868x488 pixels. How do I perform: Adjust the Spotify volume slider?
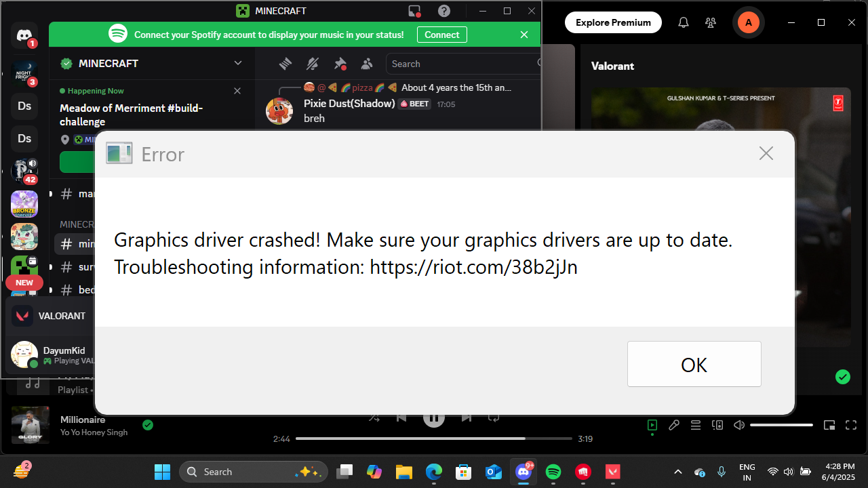[x=781, y=425]
